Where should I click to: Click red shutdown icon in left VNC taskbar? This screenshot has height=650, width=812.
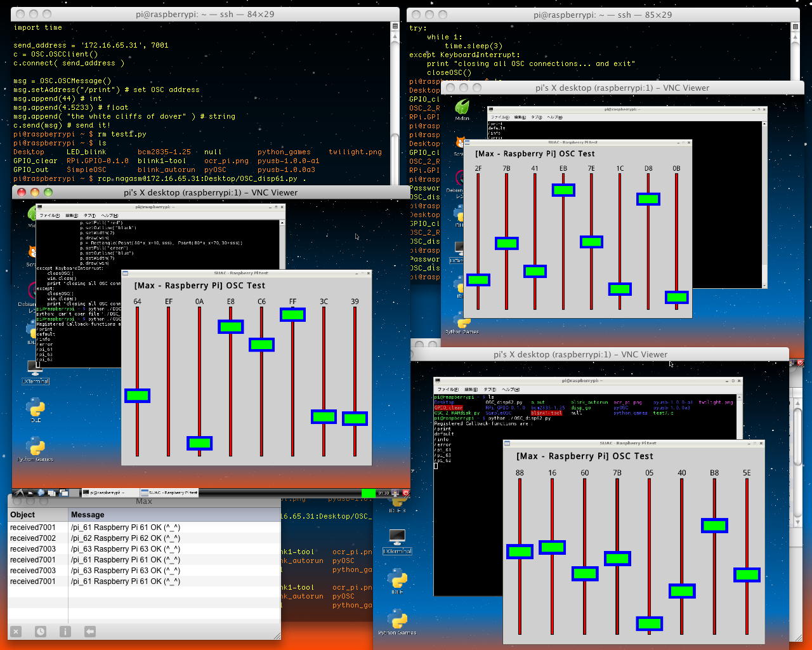click(405, 493)
